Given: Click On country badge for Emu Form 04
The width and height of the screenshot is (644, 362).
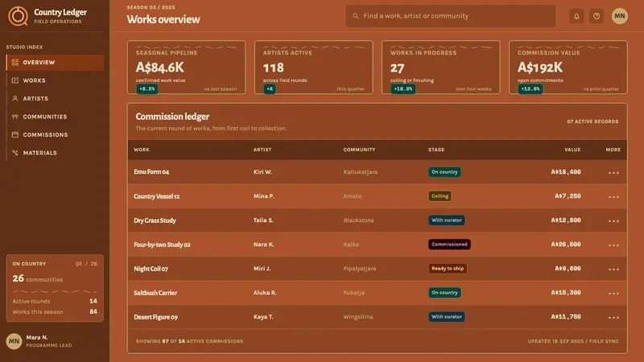Looking at the screenshot, I should tap(444, 172).
